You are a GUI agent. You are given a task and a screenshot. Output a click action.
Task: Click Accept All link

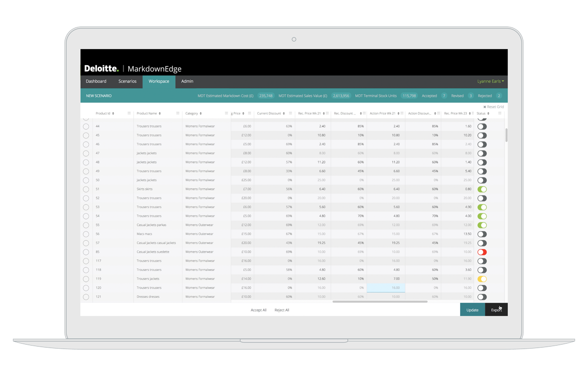tap(259, 310)
